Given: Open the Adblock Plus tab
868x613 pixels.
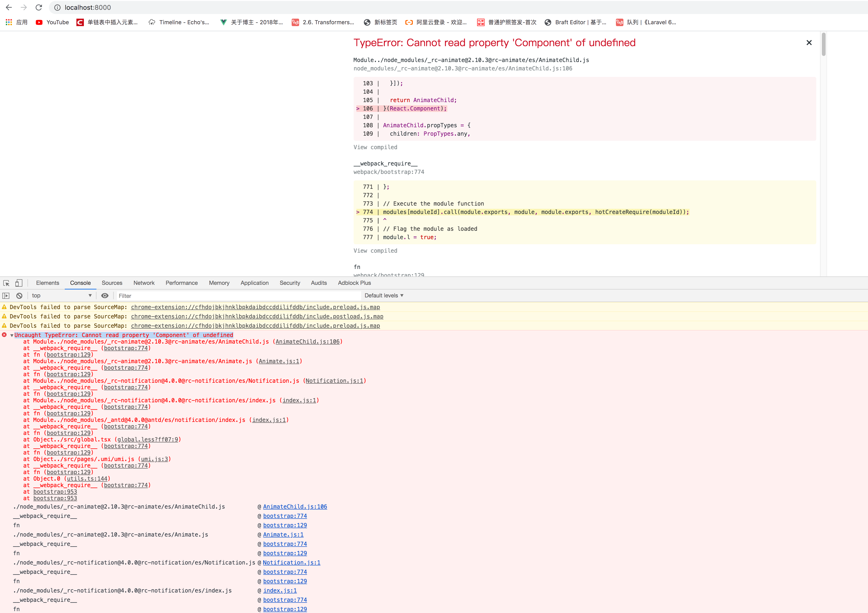Looking at the screenshot, I should coord(354,283).
